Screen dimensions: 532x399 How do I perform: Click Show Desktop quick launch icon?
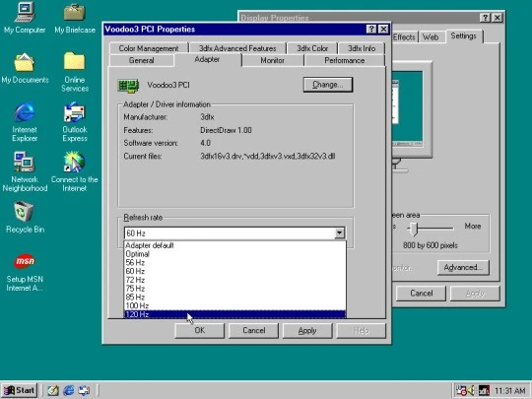coord(53,390)
